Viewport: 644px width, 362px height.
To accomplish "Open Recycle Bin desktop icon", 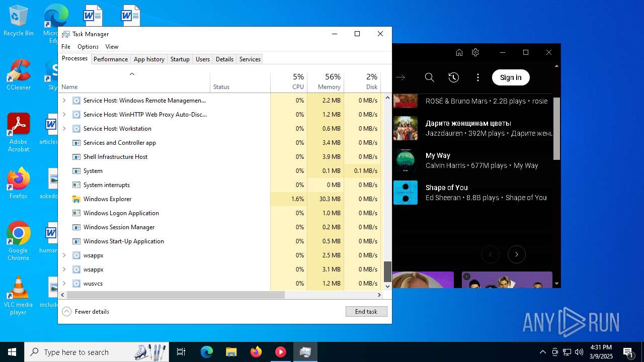I will click(19, 21).
